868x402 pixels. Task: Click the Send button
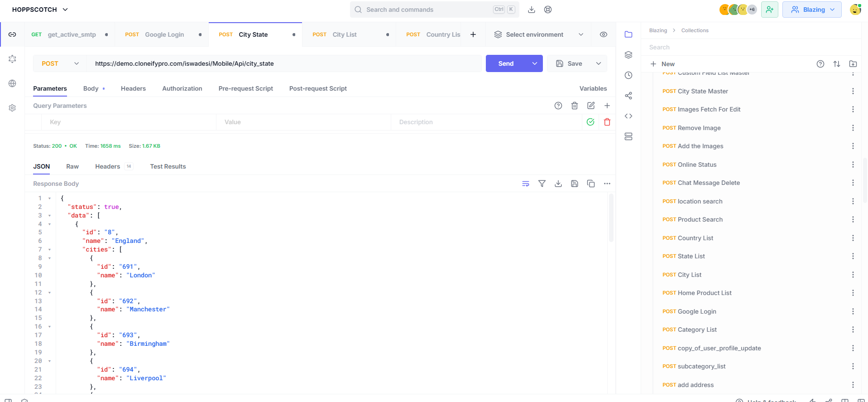[506, 63]
